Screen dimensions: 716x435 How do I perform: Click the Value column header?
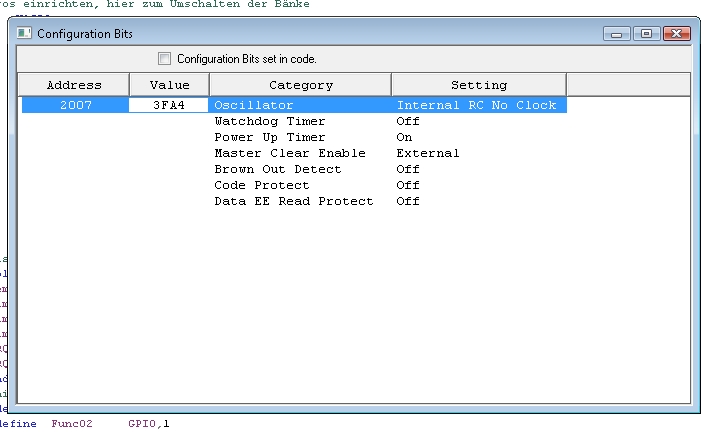[x=169, y=85]
